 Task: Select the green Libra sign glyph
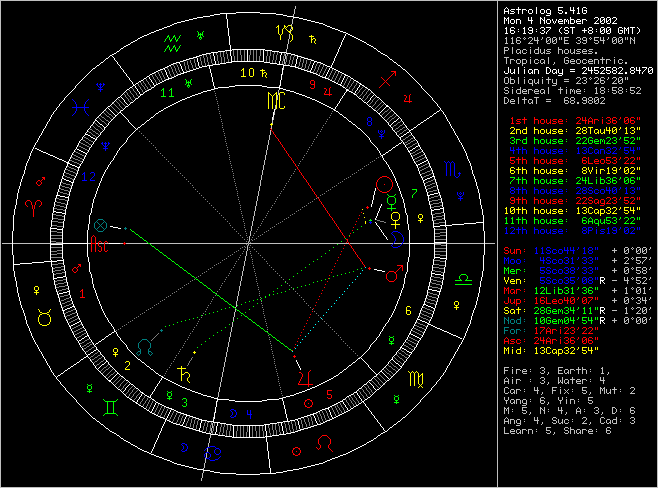click(x=461, y=281)
